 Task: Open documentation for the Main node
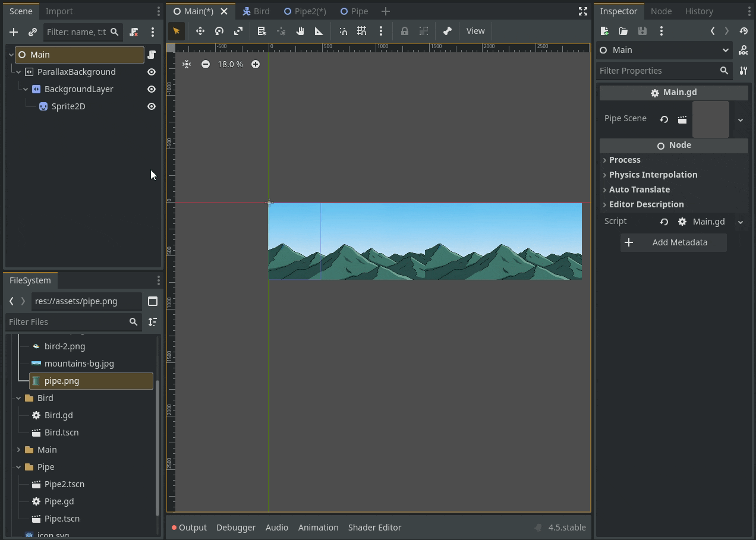click(743, 50)
